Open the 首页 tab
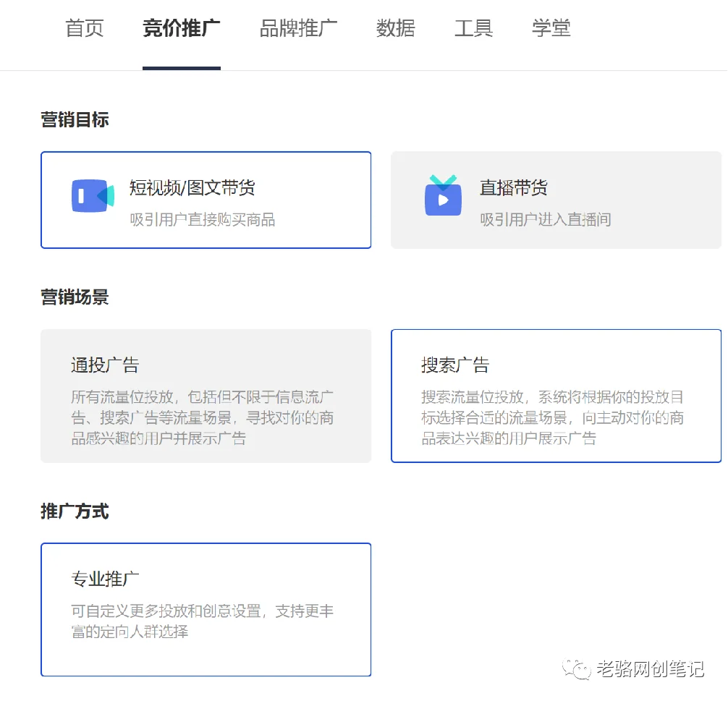 (x=84, y=28)
